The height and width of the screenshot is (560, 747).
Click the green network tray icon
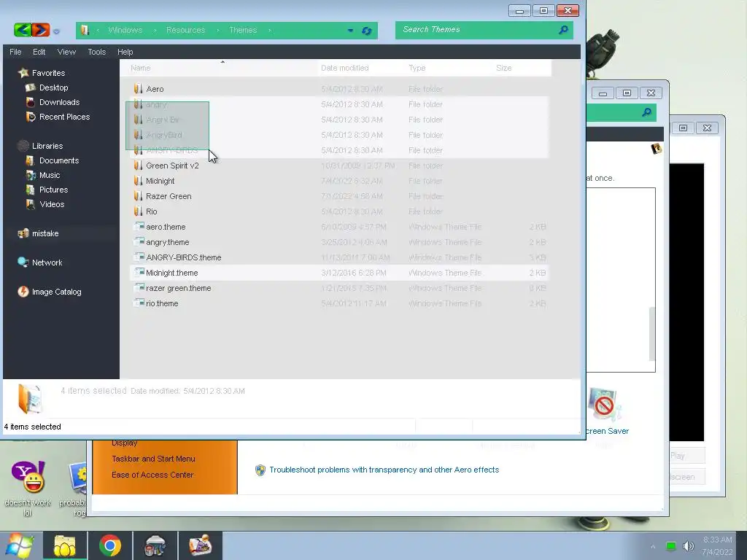pos(671,546)
